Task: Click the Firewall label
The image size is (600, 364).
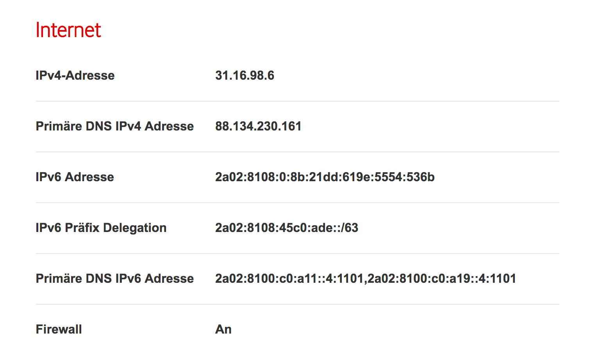Action: pos(59,329)
